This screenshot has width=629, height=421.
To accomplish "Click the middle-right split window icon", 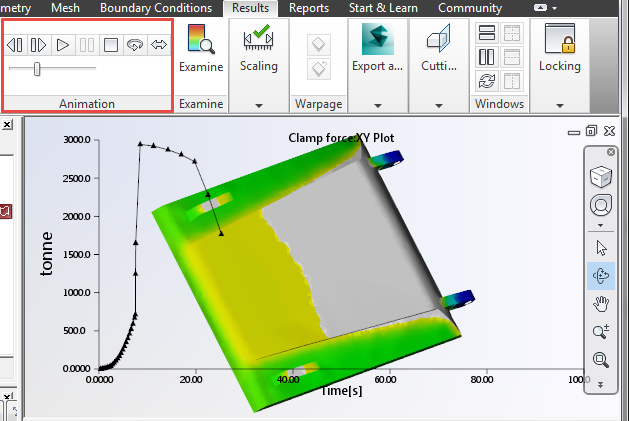I will click(512, 57).
